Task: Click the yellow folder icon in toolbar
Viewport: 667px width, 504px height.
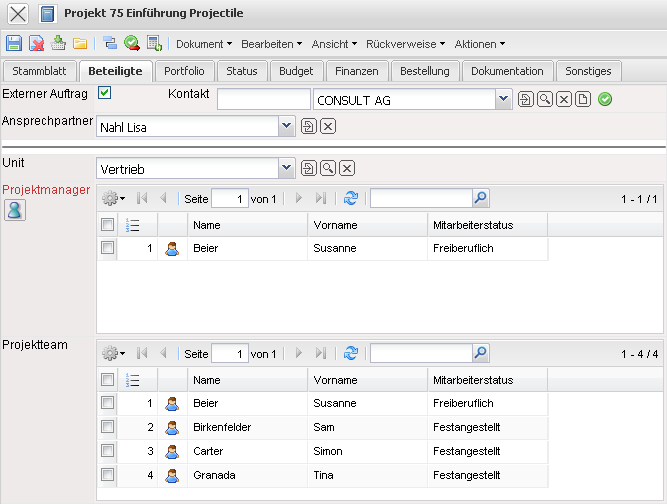Action: [x=80, y=44]
